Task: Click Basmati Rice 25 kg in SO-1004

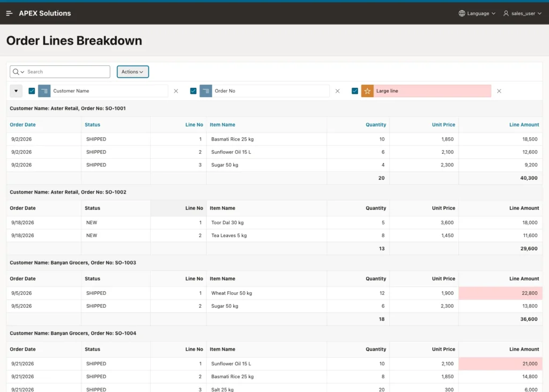Action: [x=233, y=376]
